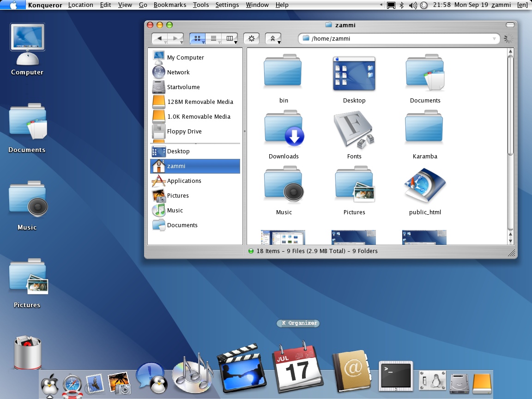Click the window resize grip corner

(x=512, y=253)
